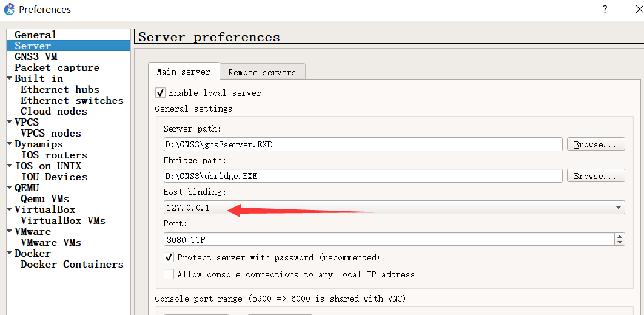The image size is (644, 315).
Task: Decrease the port number with down arrow
Action: pyautogui.click(x=620, y=242)
